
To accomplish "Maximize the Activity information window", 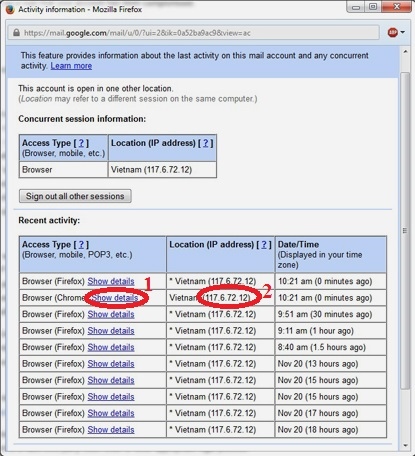I will pyautogui.click(x=373, y=7).
